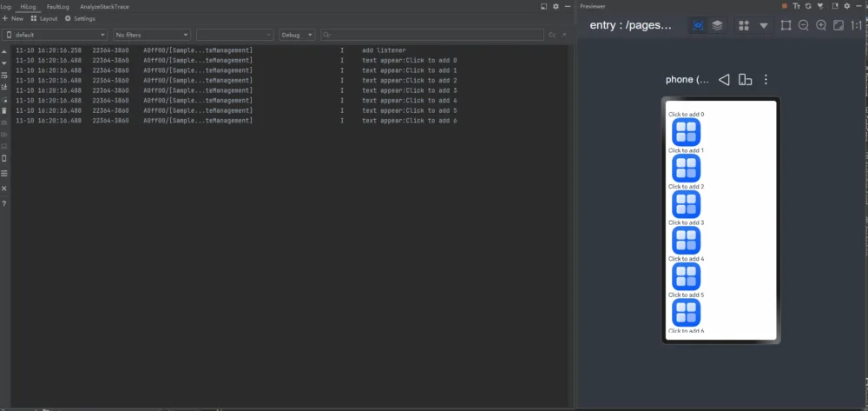
Task: Open the Layout option in log toolbar
Action: (x=44, y=18)
